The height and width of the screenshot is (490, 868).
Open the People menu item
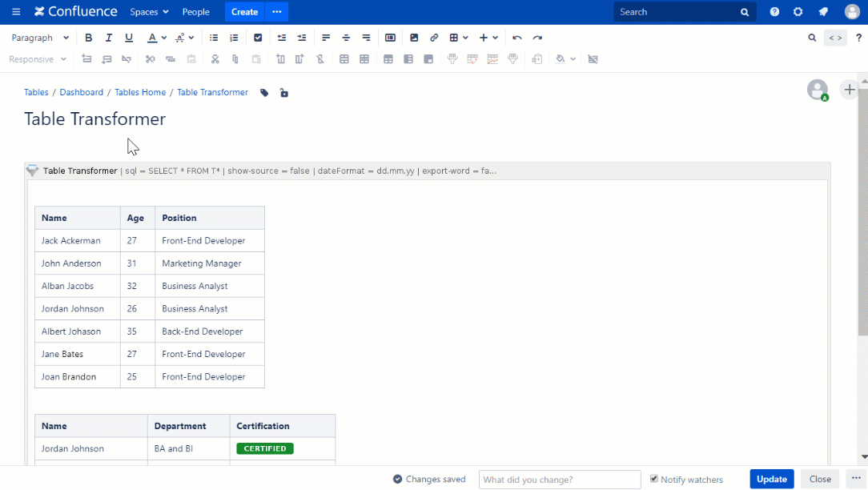(x=195, y=12)
